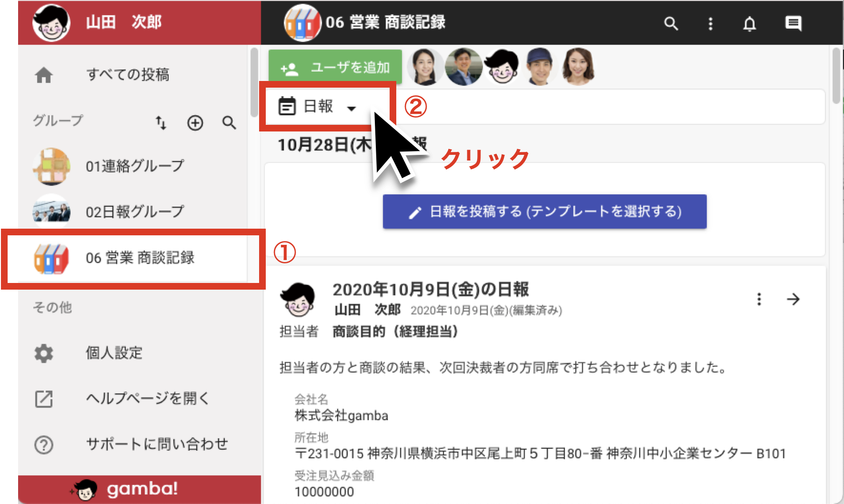Image resolution: width=844 pixels, height=504 pixels.
Task: Click the group sort arrows icon
Action: pyautogui.click(x=161, y=123)
